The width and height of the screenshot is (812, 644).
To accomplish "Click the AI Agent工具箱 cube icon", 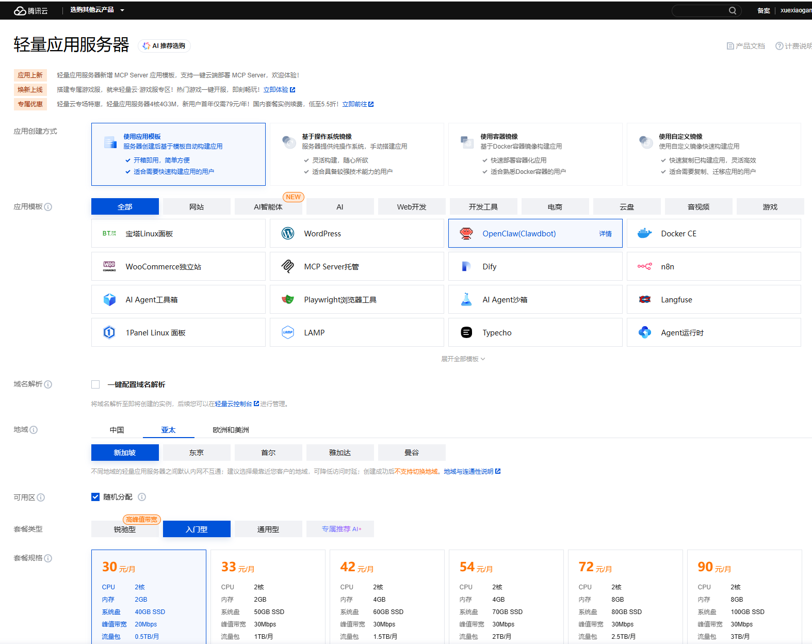I will 109,299.
